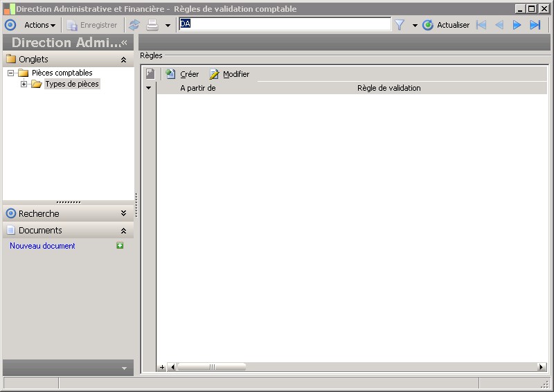Click the Règle de validation column header
The height and width of the screenshot is (392, 554).
click(x=388, y=88)
